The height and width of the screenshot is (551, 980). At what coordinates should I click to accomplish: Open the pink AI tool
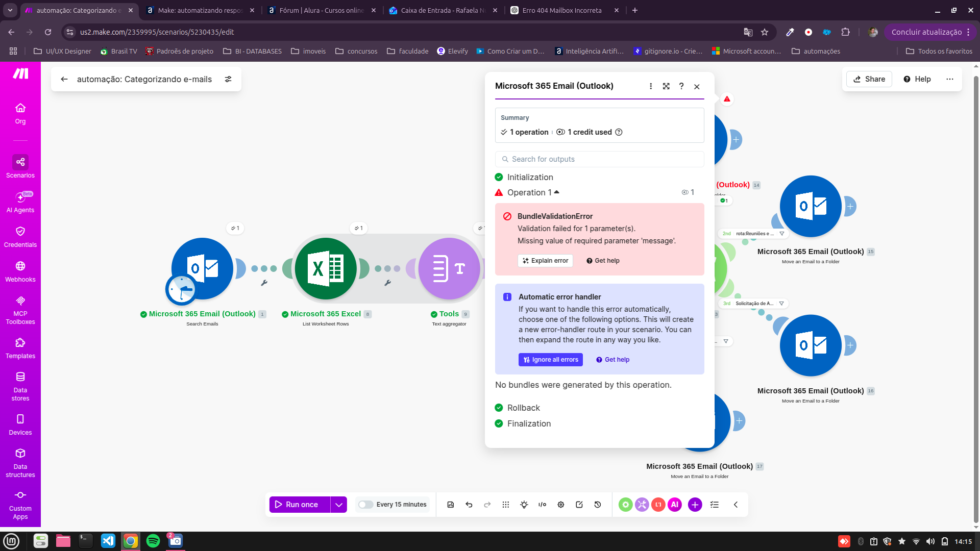pyautogui.click(x=675, y=505)
